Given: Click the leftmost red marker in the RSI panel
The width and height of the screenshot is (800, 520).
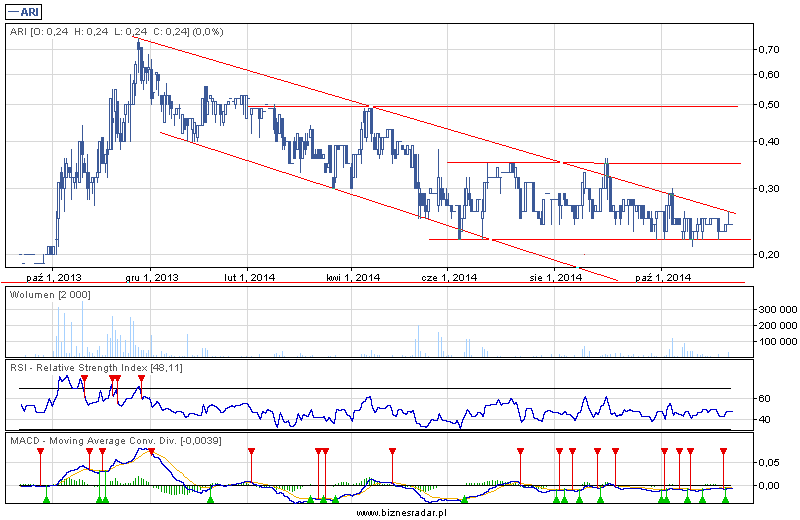Looking at the screenshot, I should tap(84, 379).
